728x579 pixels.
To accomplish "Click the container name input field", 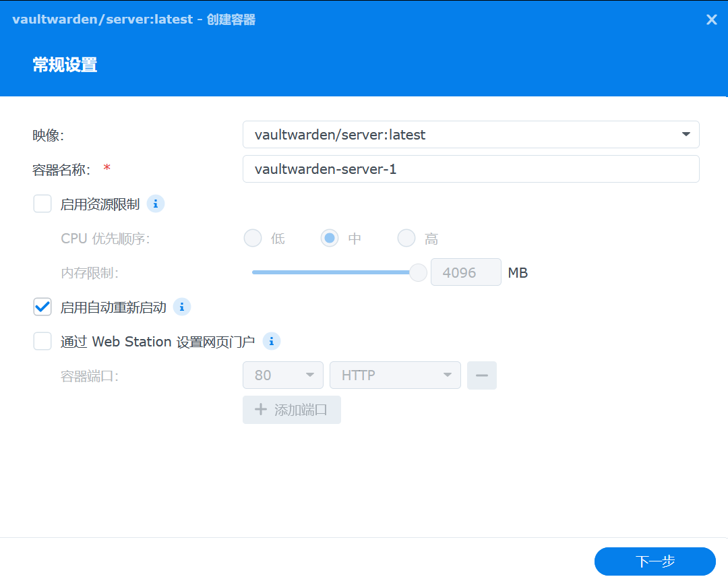I will (x=472, y=169).
